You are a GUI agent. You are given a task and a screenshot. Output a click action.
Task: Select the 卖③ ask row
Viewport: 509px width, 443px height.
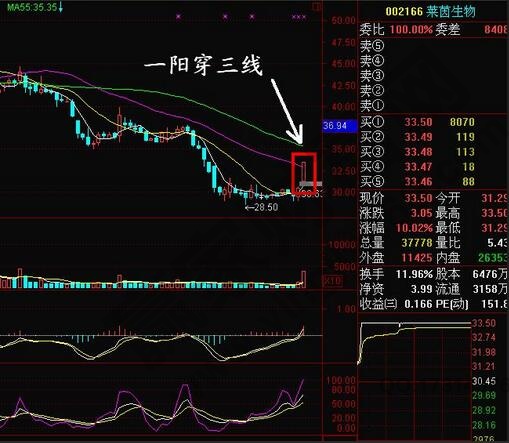(433, 75)
